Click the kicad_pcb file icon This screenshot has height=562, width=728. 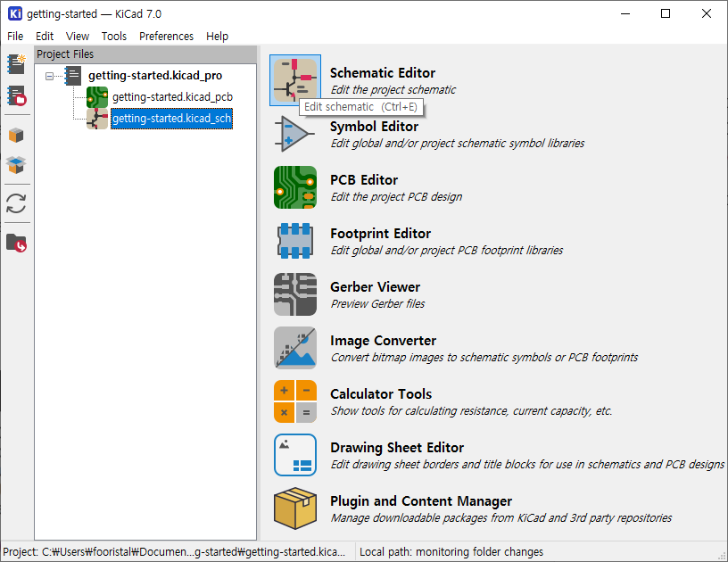tap(97, 97)
